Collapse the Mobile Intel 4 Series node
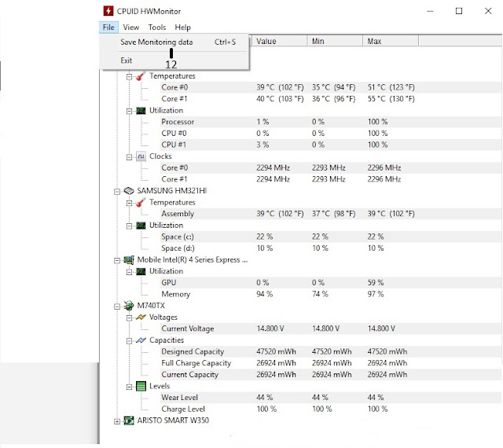The image size is (503, 448). coord(117,261)
